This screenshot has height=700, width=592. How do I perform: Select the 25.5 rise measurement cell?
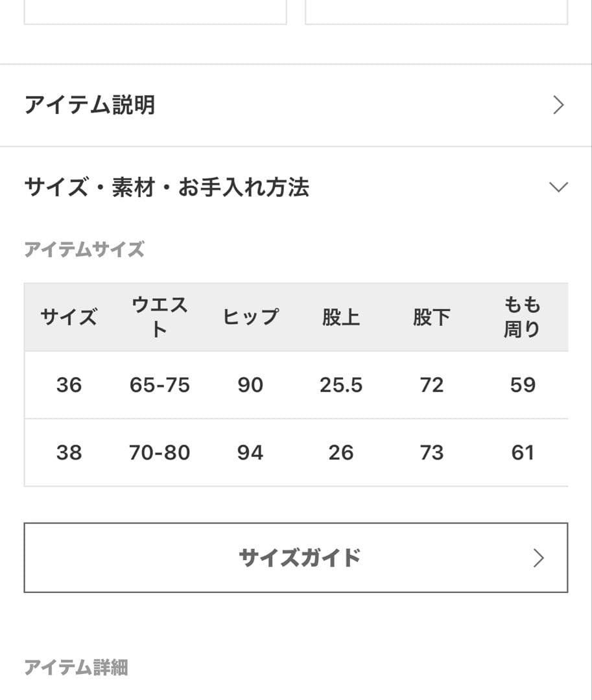(341, 385)
